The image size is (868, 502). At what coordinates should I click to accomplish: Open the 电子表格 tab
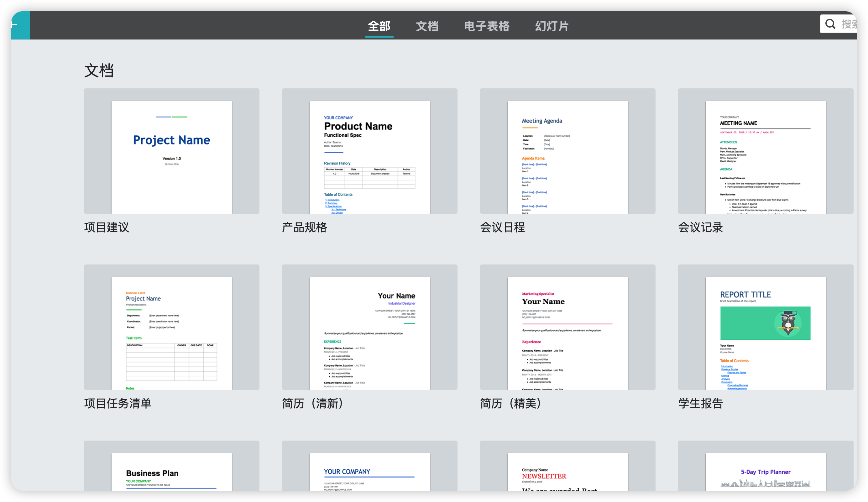(487, 26)
